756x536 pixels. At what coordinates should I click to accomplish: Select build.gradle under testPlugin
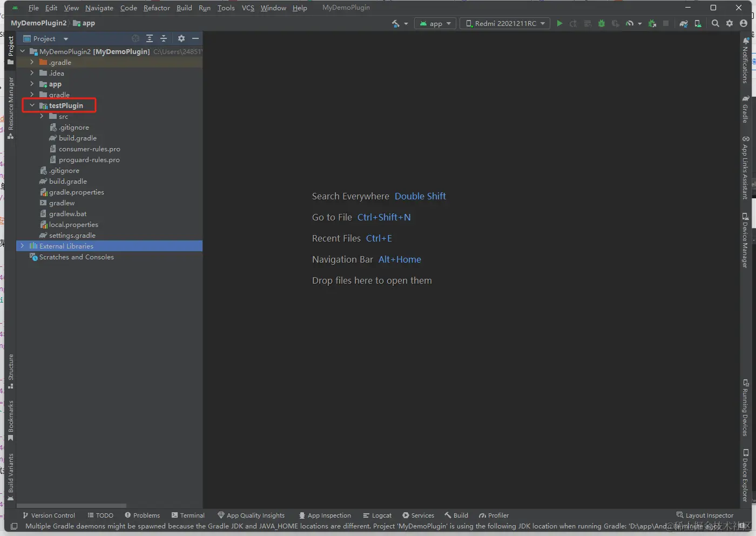(x=78, y=138)
